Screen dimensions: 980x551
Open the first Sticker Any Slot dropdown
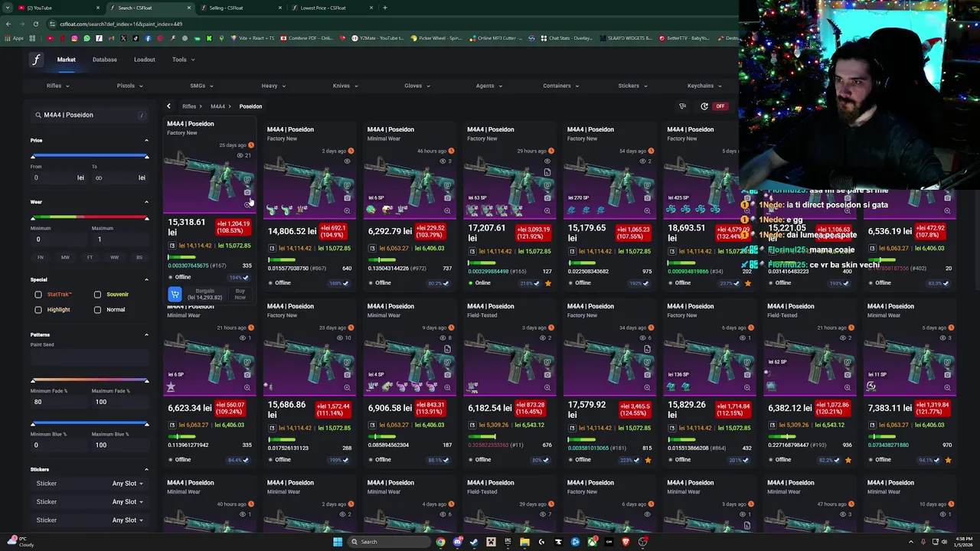pos(127,484)
